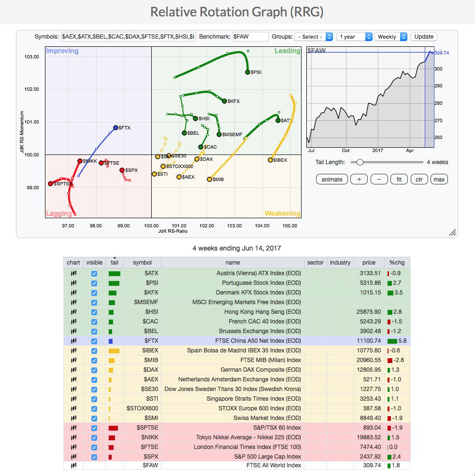475x476 pixels.
Task: Change the Weekly interval dropdown
Action: point(390,37)
